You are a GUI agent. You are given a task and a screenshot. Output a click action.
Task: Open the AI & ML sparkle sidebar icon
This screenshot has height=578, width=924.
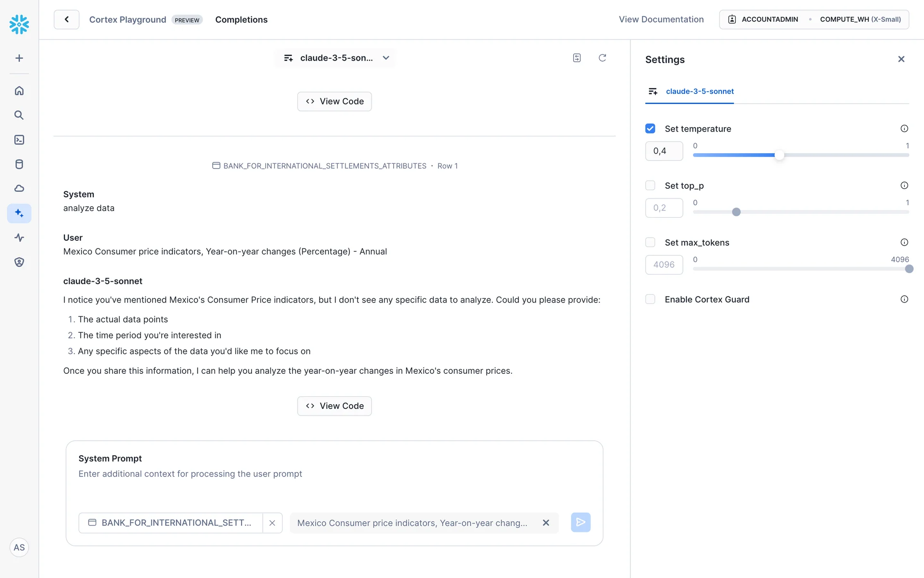(x=19, y=213)
